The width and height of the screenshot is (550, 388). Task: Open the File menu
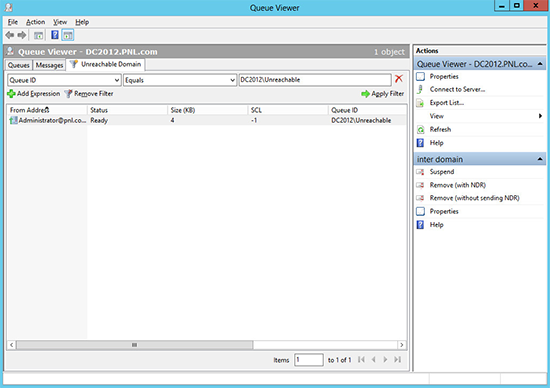pyautogui.click(x=13, y=22)
